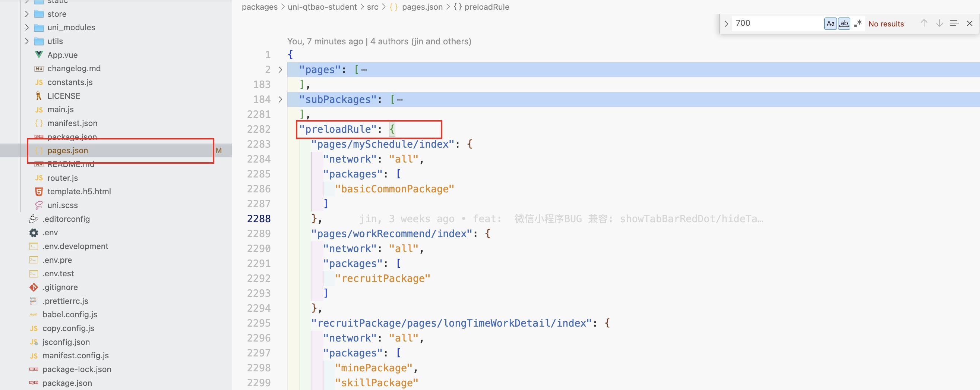Viewport: 980px width, 390px height.
Task: Close the find widget
Action: pyautogui.click(x=969, y=23)
